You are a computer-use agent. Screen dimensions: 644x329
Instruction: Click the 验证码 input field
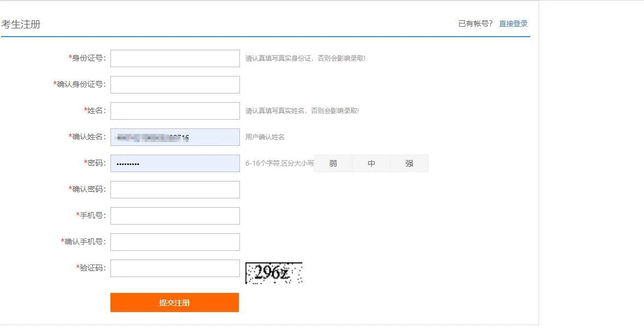pyautogui.click(x=175, y=268)
